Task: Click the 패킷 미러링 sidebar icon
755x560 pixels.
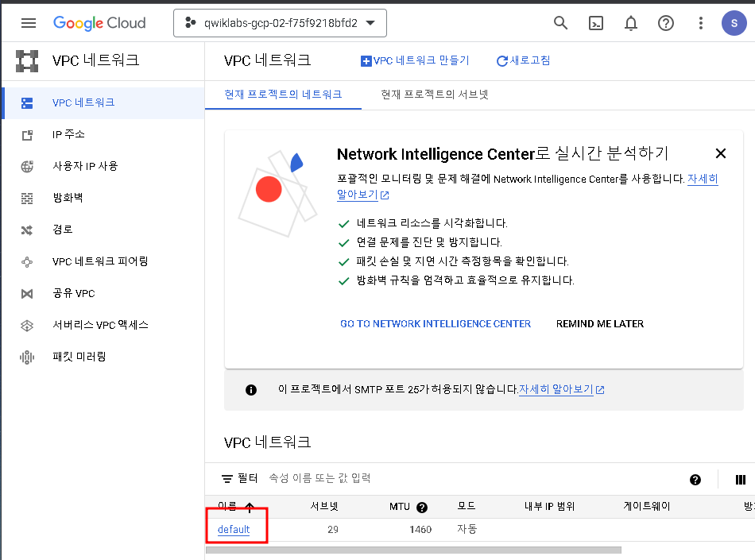Action: (27, 357)
